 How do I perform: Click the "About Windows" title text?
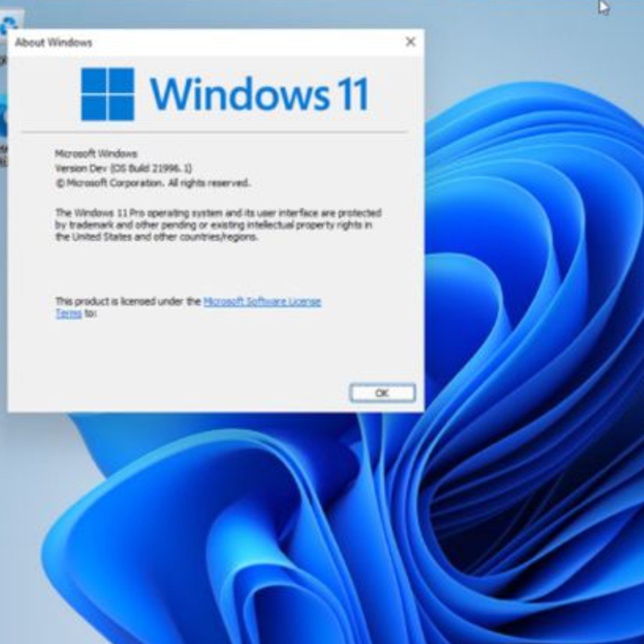pos(53,42)
